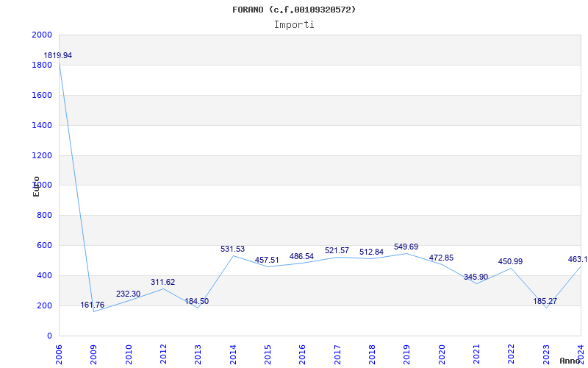588x368 pixels.
Task: Select the 531.53 value label
Action: [232, 249]
